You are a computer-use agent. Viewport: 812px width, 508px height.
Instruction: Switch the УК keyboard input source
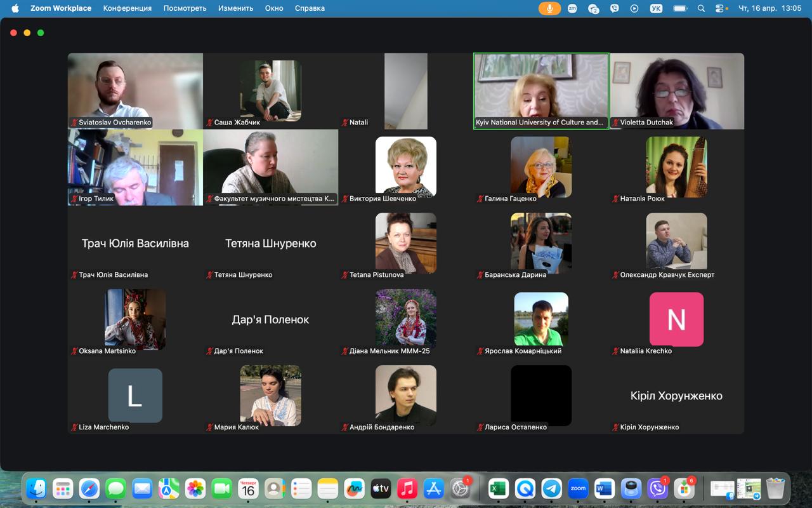[656, 8]
